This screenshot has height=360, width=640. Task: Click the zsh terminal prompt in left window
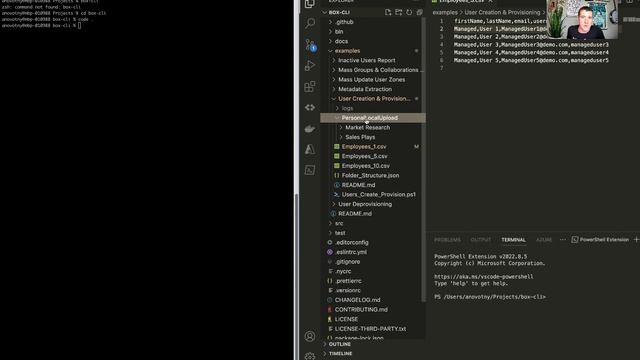pos(41,25)
